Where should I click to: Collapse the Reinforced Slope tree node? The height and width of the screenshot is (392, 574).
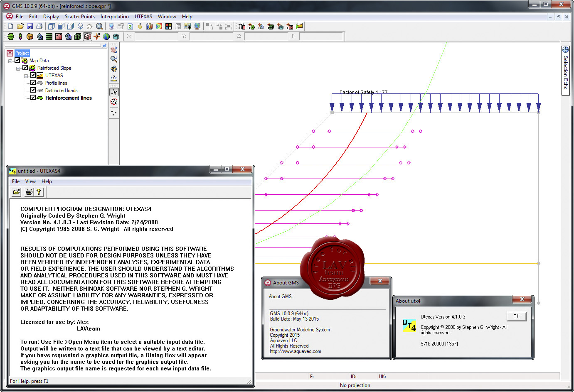18,68
